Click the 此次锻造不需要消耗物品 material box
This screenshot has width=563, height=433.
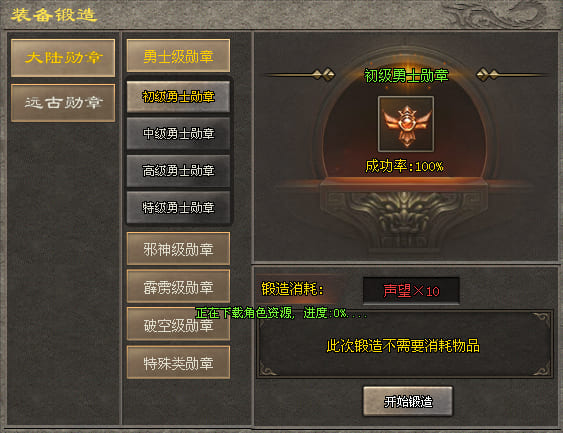pos(404,345)
